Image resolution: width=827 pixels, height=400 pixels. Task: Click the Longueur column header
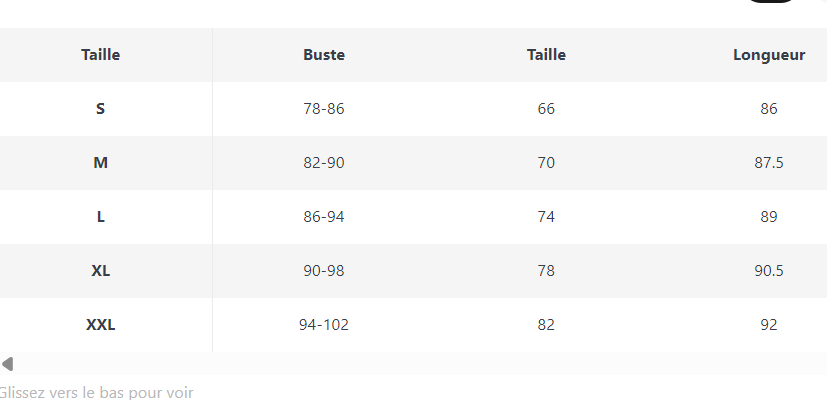768,55
